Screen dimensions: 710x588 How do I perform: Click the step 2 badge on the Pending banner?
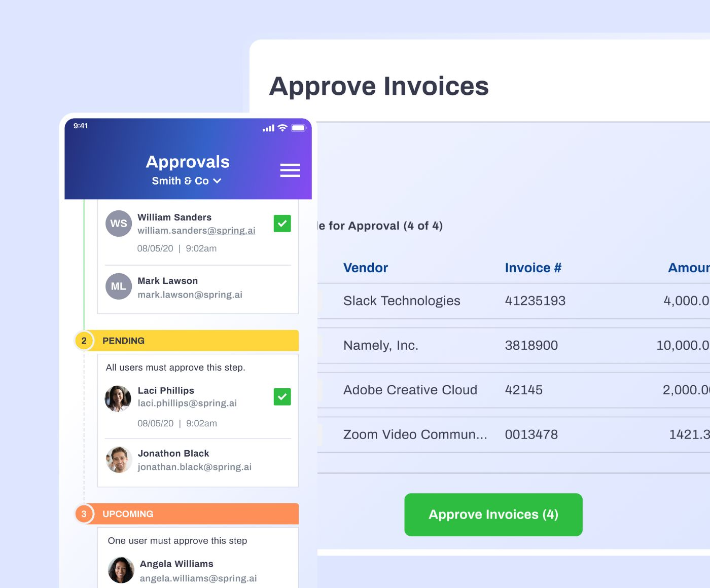(x=84, y=341)
